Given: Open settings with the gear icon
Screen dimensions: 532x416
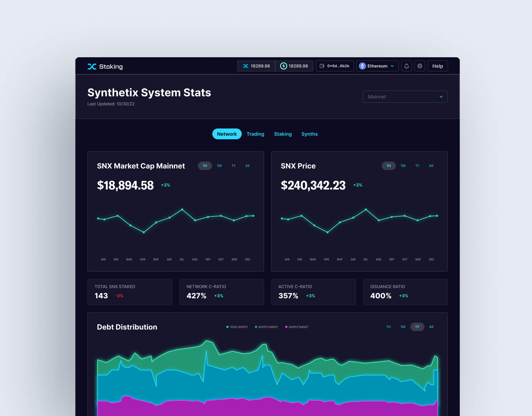Looking at the screenshot, I should [420, 66].
